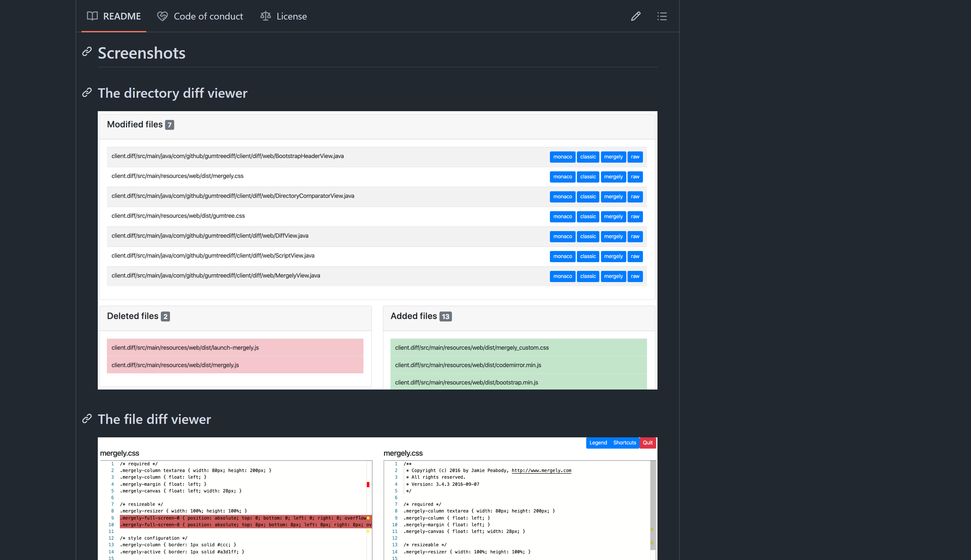971x560 pixels.
Task: Switch to the Code of conduct tab
Action: (208, 16)
